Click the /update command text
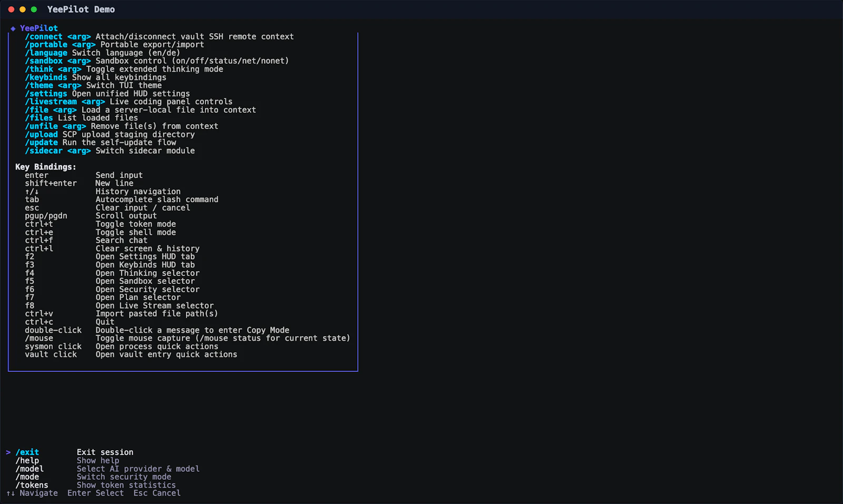The image size is (843, 504). [x=41, y=143]
